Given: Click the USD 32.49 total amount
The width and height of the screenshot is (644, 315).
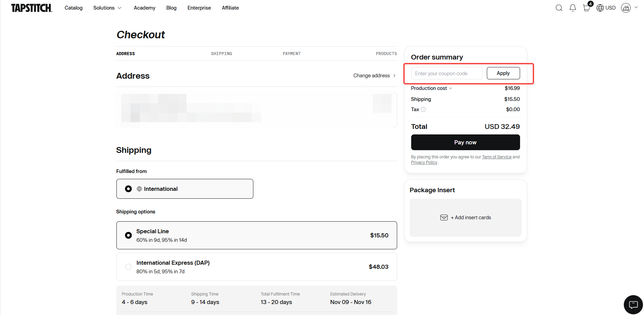Looking at the screenshot, I should (x=502, y=127).
